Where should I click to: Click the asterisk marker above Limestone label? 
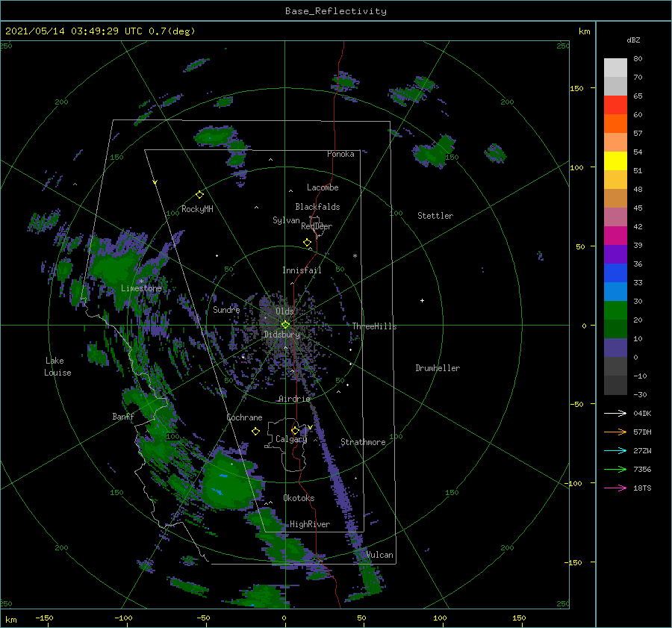coord(141,282)
